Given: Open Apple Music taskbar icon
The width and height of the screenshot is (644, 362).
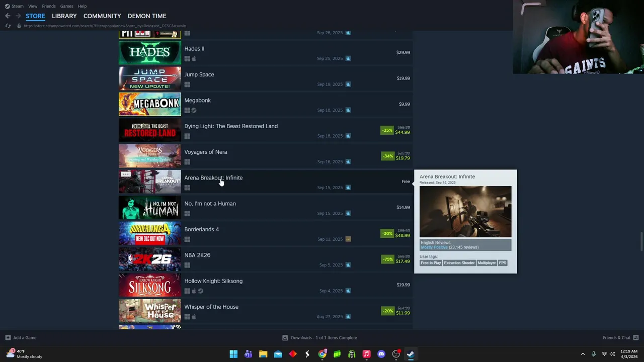Looking at the screenshot, I should (366, 354).
